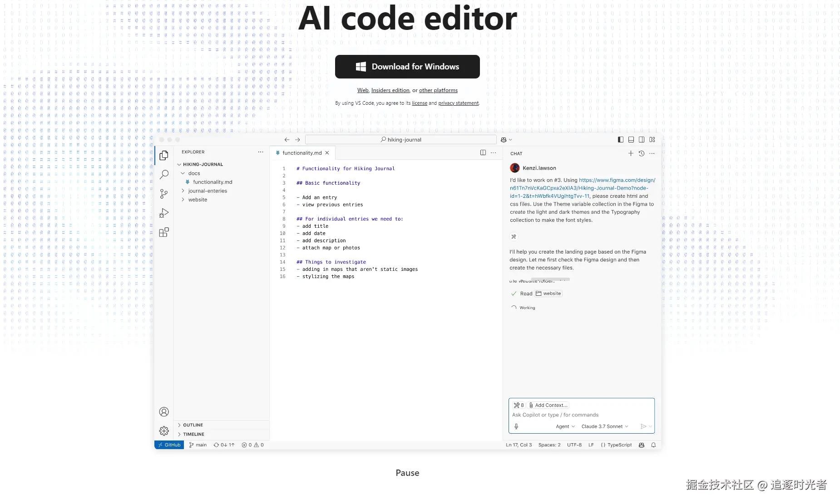Open the Accounts icon in activity bar

point(164,412)
